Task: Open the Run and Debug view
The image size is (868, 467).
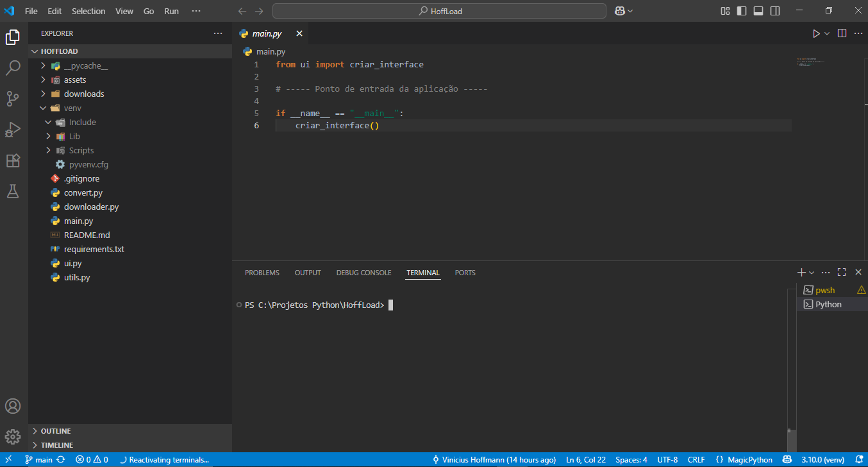Action: (13, 130)
